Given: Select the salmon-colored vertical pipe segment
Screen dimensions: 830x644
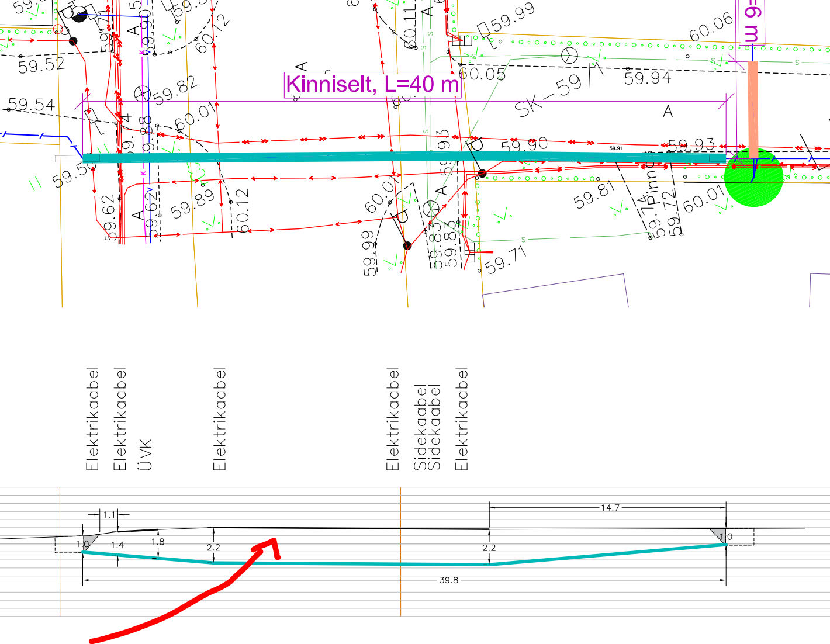Looking at the screenshot, I should point(753,108).
